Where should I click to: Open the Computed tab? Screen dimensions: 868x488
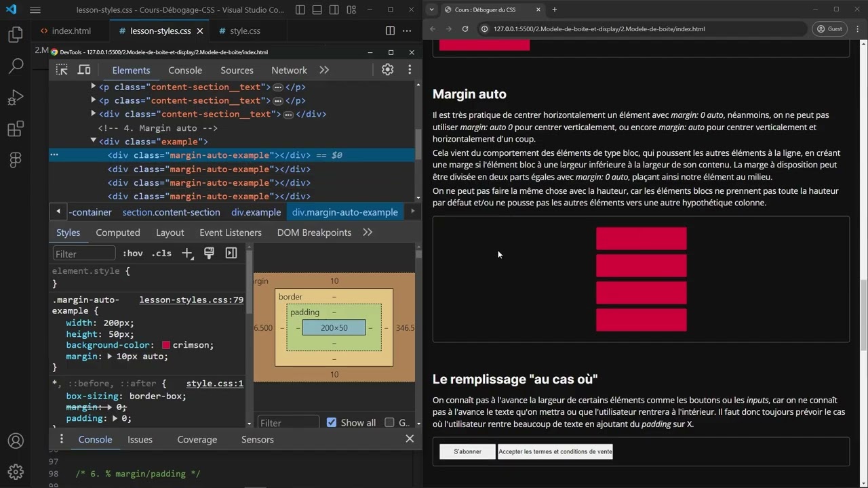point(118,232)
